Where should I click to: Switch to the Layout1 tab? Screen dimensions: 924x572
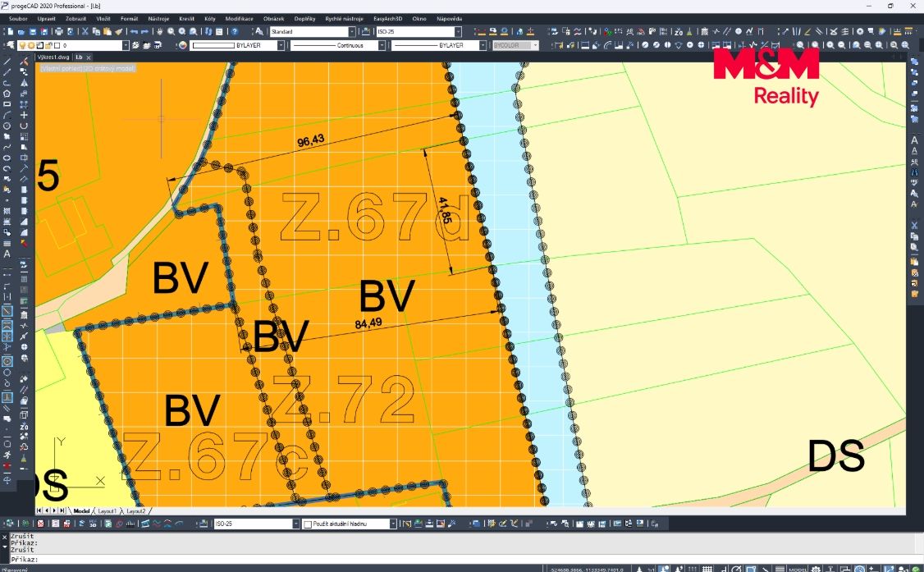[x=107, y=511]
